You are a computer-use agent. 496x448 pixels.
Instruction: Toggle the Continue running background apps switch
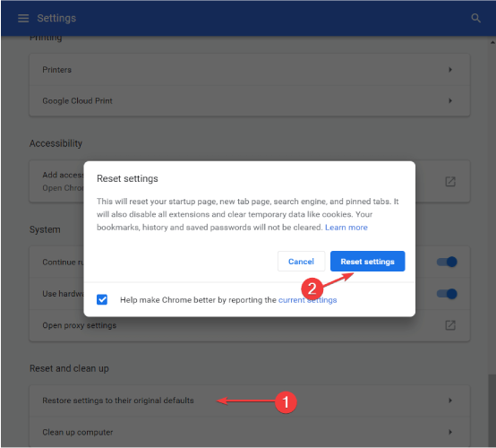(x=447, y=262)
